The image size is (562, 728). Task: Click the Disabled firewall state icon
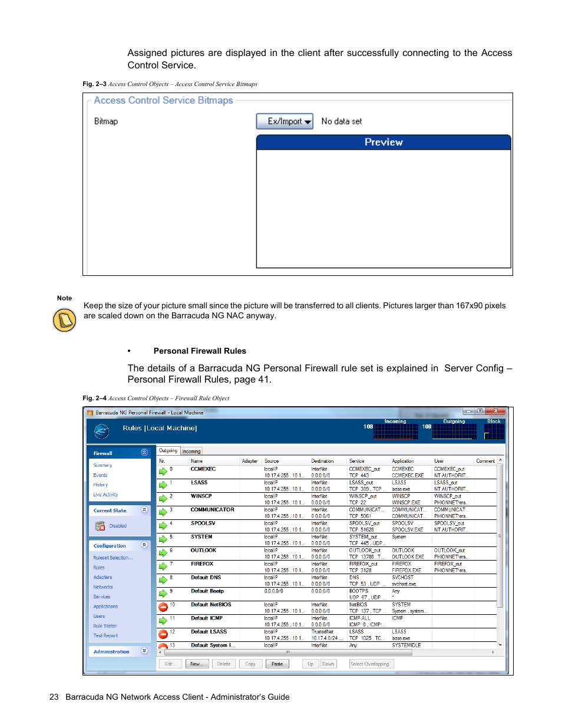click(100, 526)
